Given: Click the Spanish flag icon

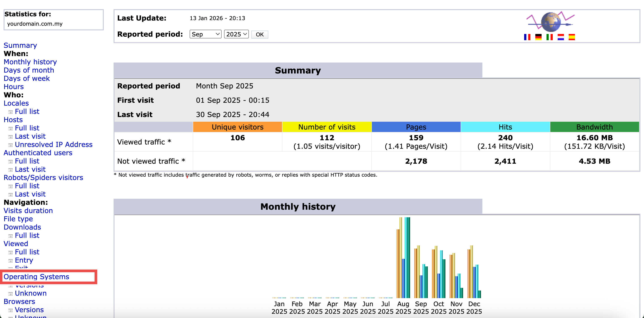Looking at the screenshot, I should point(572,37).
